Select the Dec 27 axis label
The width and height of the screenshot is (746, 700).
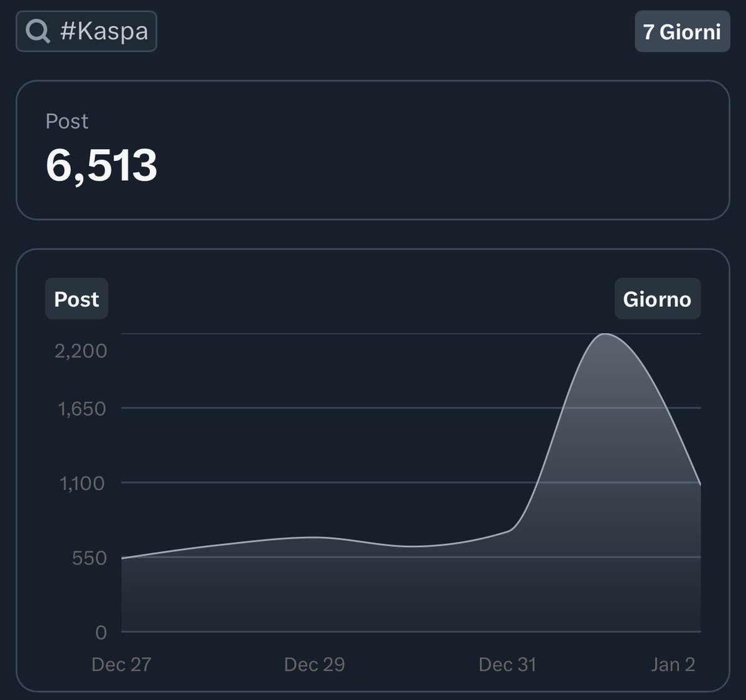[x=122, y=664]
